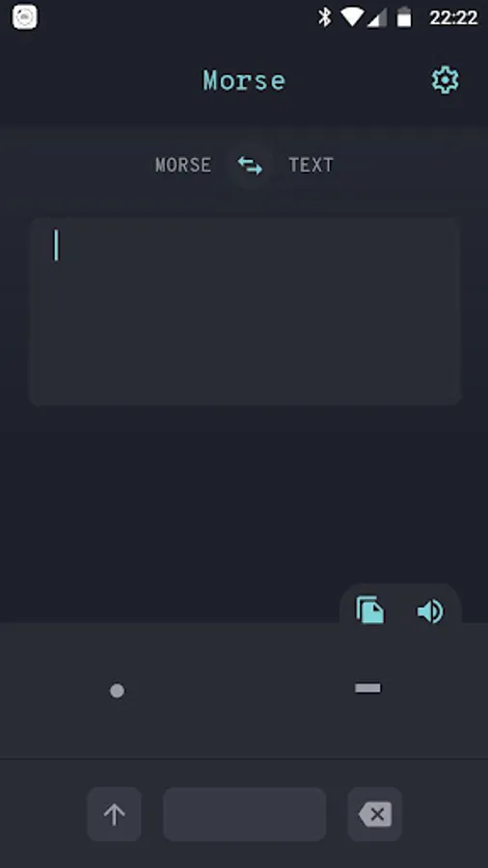Tap the Wi-Fi status bar icon

tap(351, 17)
